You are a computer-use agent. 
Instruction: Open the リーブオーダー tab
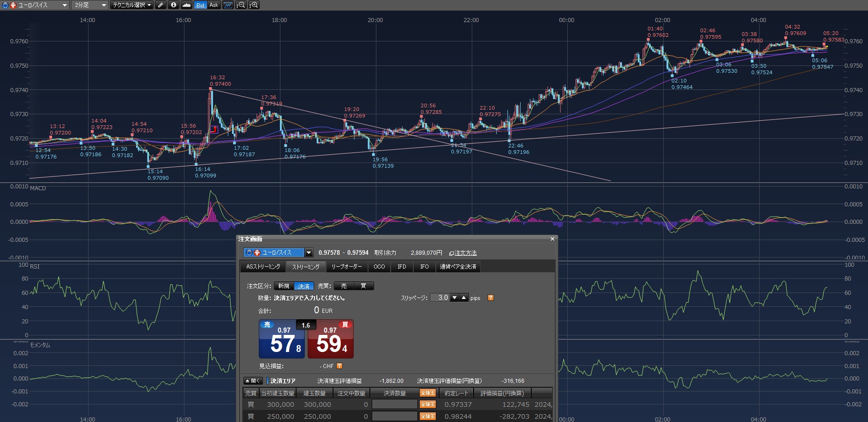point(346,267)
